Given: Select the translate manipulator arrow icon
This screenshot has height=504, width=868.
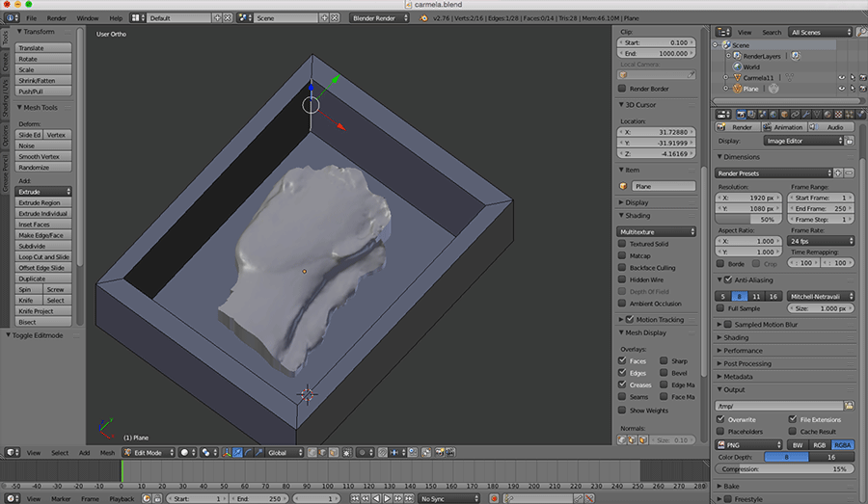Looking at the screenshot, I should coord(237,453).
